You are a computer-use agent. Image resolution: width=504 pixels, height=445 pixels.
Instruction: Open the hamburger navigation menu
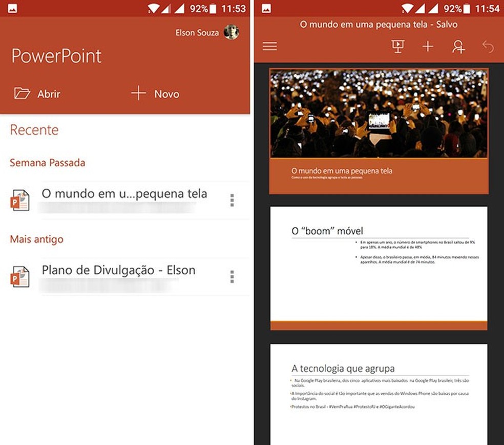click(269, 46)
